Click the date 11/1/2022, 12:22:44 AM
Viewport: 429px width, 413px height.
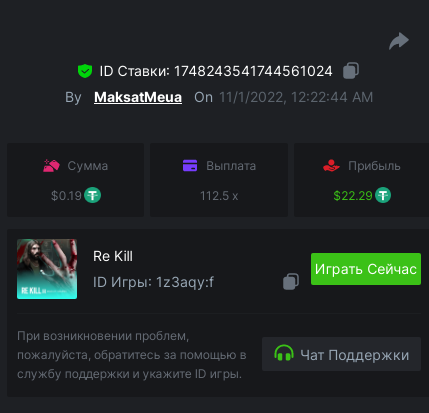pyautogui.click(x=296, y=97)
